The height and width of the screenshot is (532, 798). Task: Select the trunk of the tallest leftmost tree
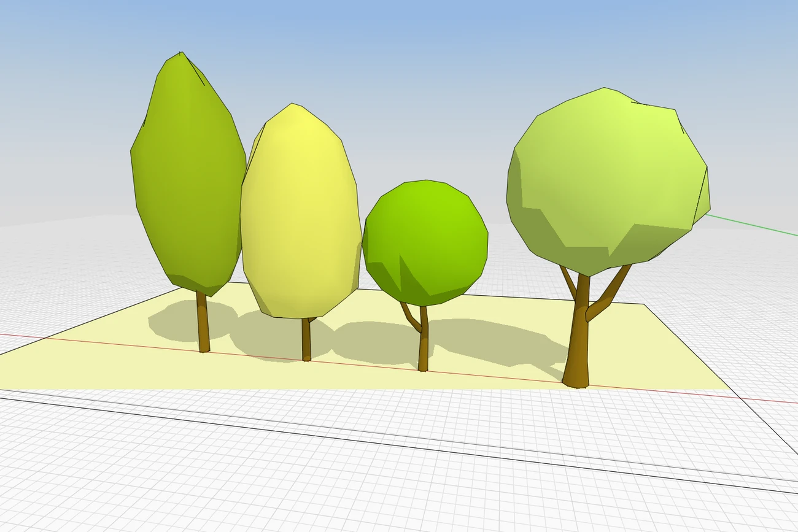203,322
